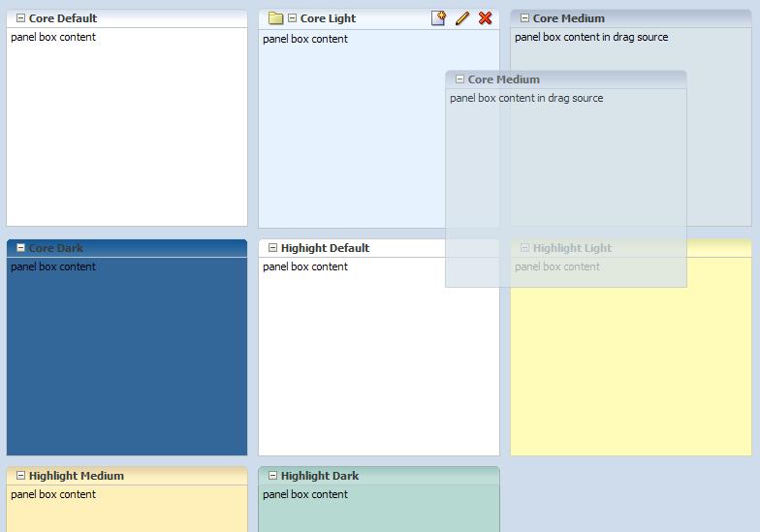Click panel box content text in Core Default

tap(53, 37)
